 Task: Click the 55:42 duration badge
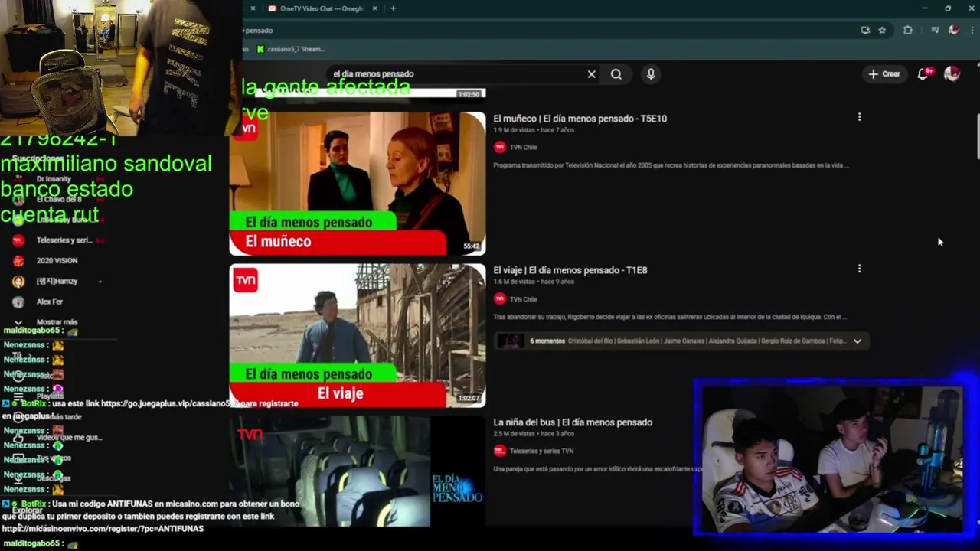tap(472, 247)
